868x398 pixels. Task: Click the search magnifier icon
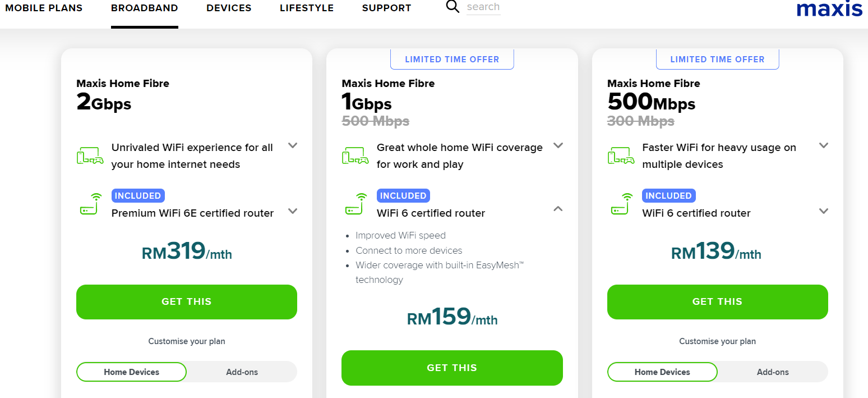pyautogui.click(x=453, y=7)
